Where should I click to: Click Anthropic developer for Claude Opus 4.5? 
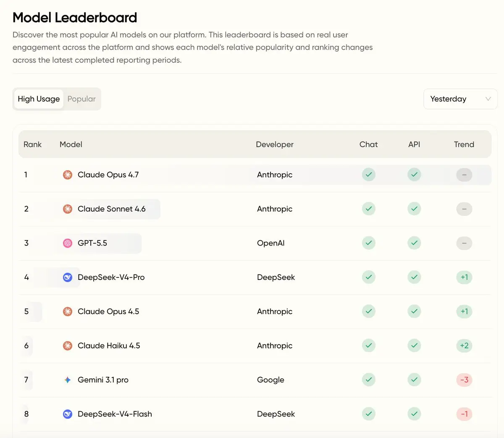tap(275, 311)
